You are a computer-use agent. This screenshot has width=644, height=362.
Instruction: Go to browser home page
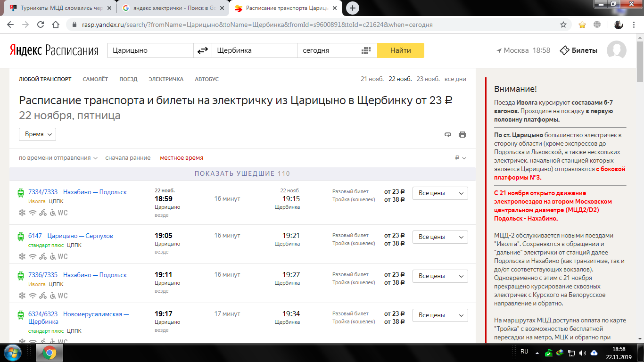56,25
